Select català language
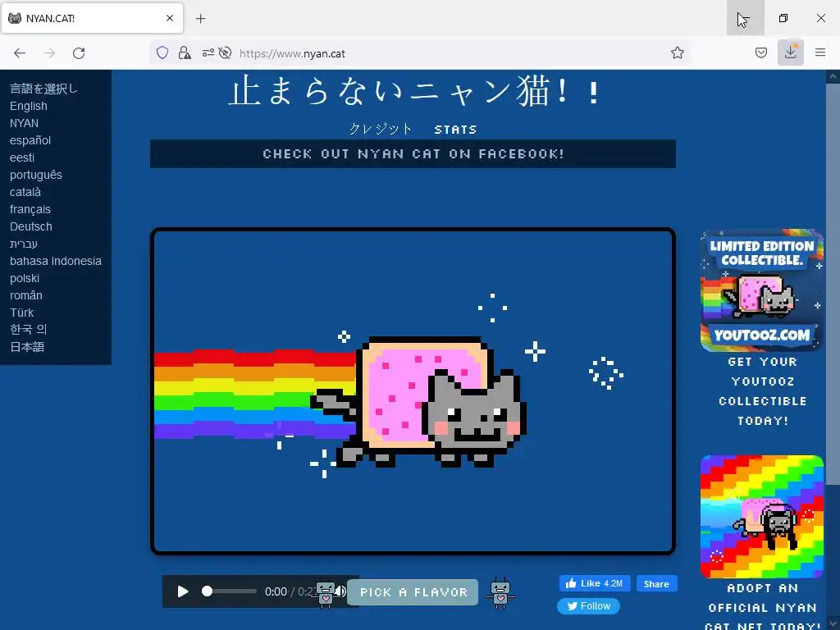Screen dimensions: 840x630 tap(25, 192)
